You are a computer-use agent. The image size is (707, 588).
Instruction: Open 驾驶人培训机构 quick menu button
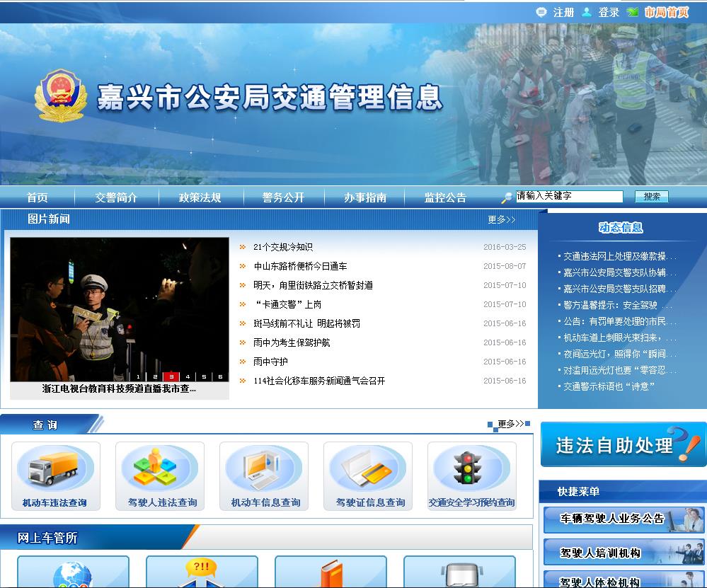coord(624,553)
